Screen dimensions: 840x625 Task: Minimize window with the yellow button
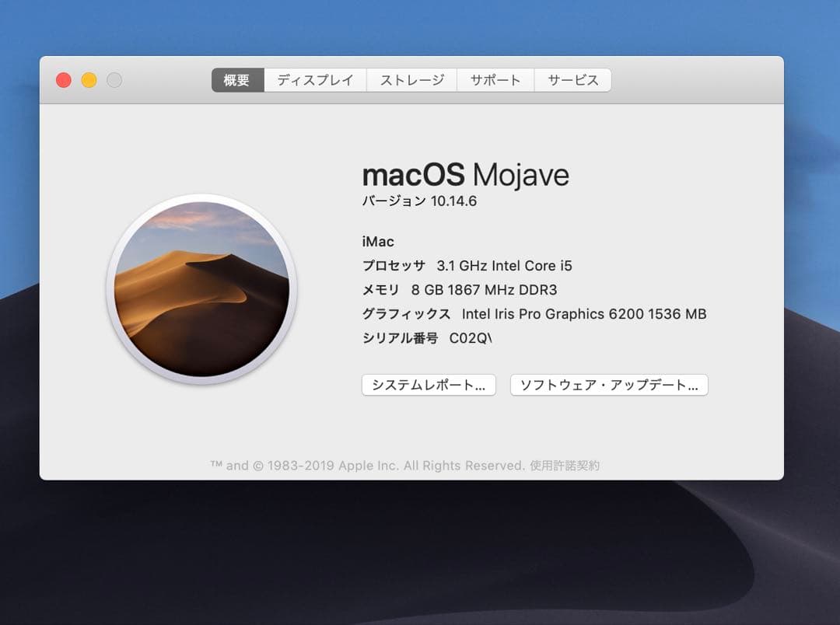(89, 80)
